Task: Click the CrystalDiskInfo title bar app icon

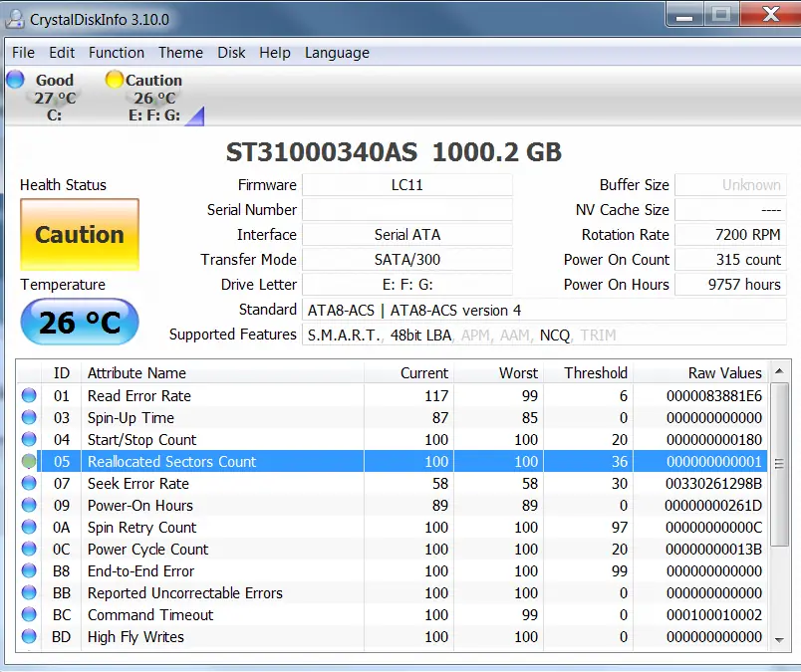Action: [x=16, y=17]
